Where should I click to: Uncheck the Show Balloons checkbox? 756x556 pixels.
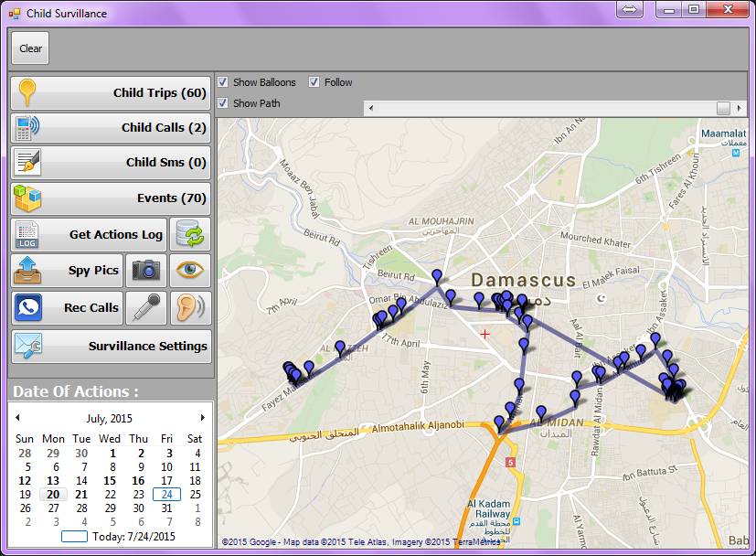pos(223,82)
